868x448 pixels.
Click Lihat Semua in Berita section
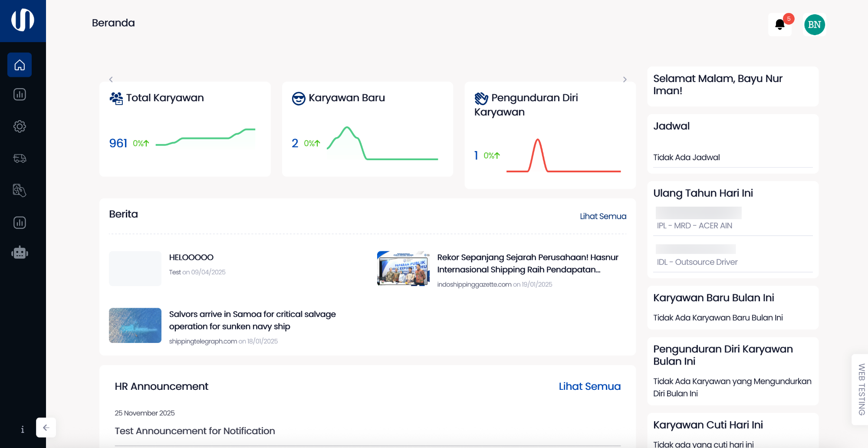(603, 216)
